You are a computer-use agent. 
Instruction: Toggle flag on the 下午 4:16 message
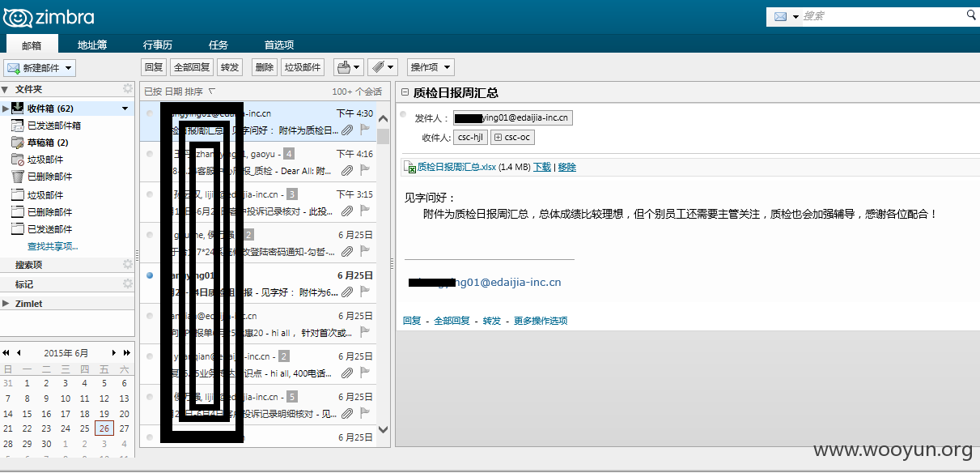[x=364, y=170]
